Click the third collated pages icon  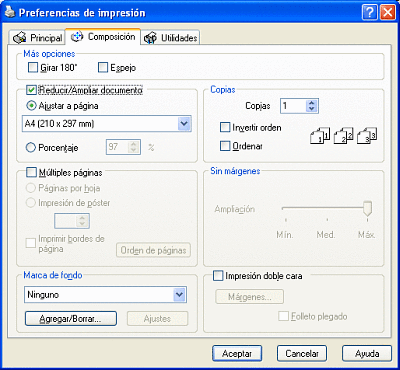pos(367,135)
